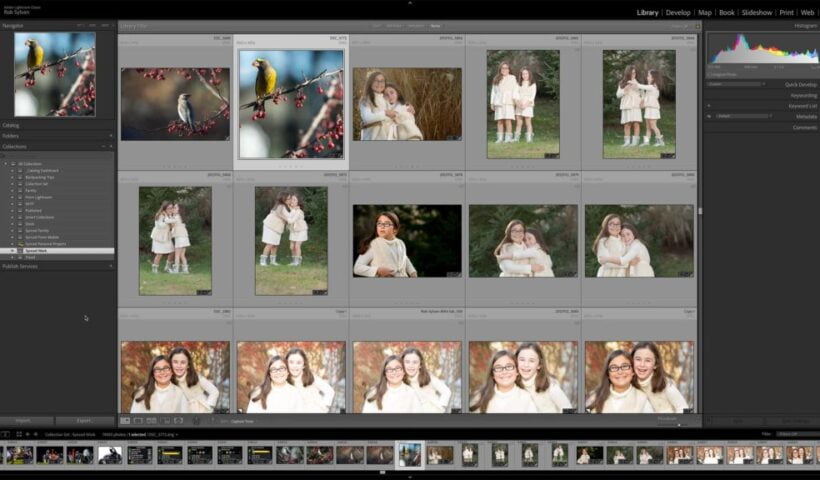Viewport: 820px width, 480px height.
Task: Click the Export button
Action: [85, 421]
